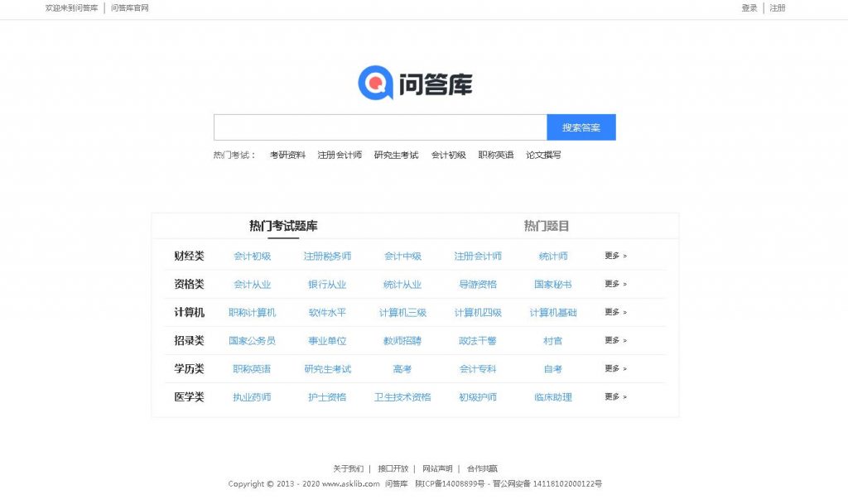Select hot exam 注册会计师 under search box
The height and width of the screenshot is (504, 848).
[340, 155]
